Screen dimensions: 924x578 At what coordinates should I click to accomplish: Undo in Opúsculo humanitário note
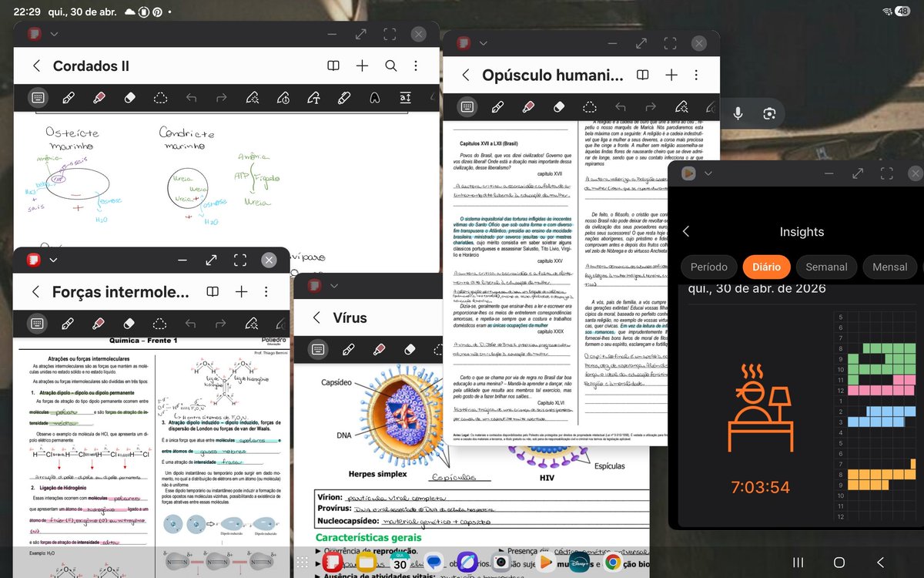(621, 107)
